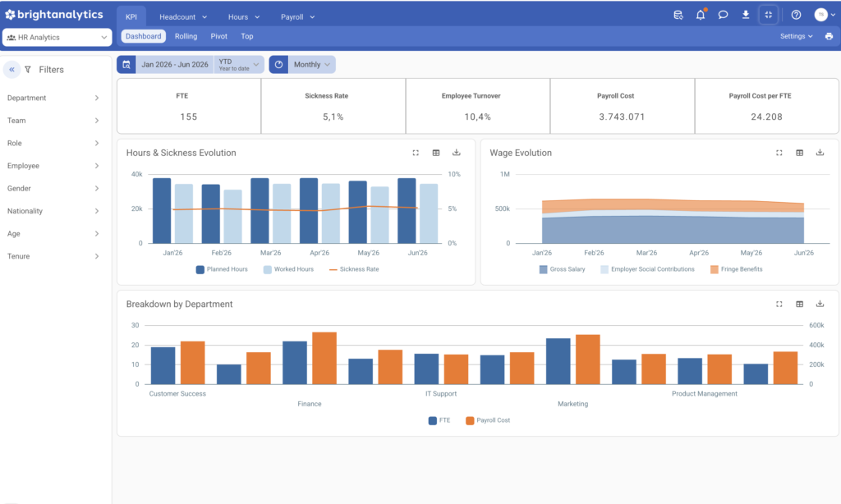
Task: Collapse the Filters sidebar with double chevron
Action: [11, 70]
